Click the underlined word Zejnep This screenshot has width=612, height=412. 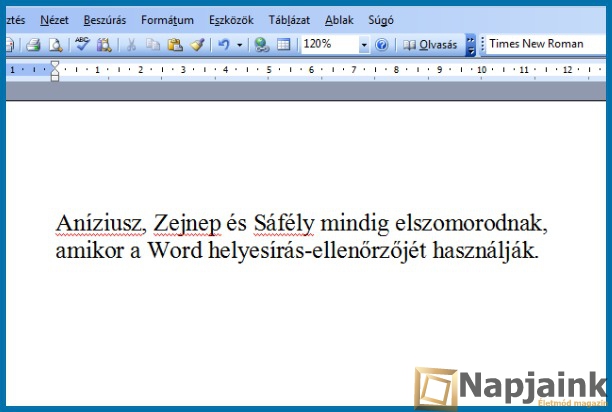[187, 225]
